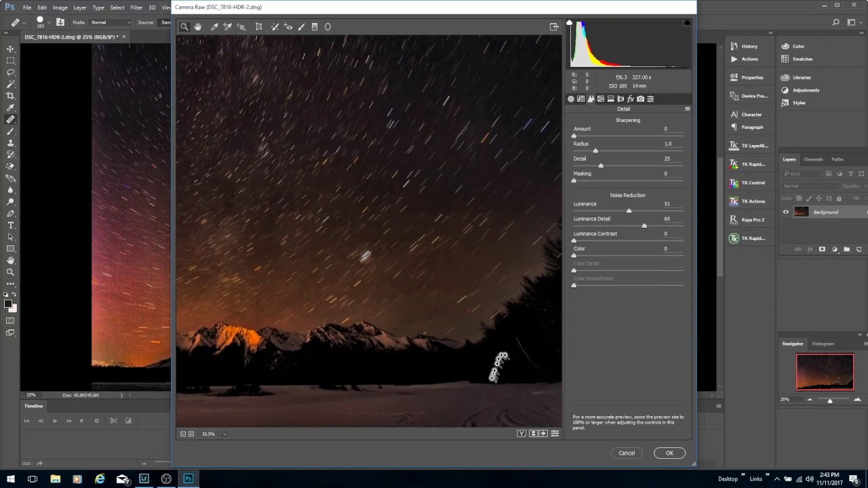Viewport: 868px width, 488px height.
Task: Select the Adjustment Brush in Camera Raw
Action: tap(302, 27)
